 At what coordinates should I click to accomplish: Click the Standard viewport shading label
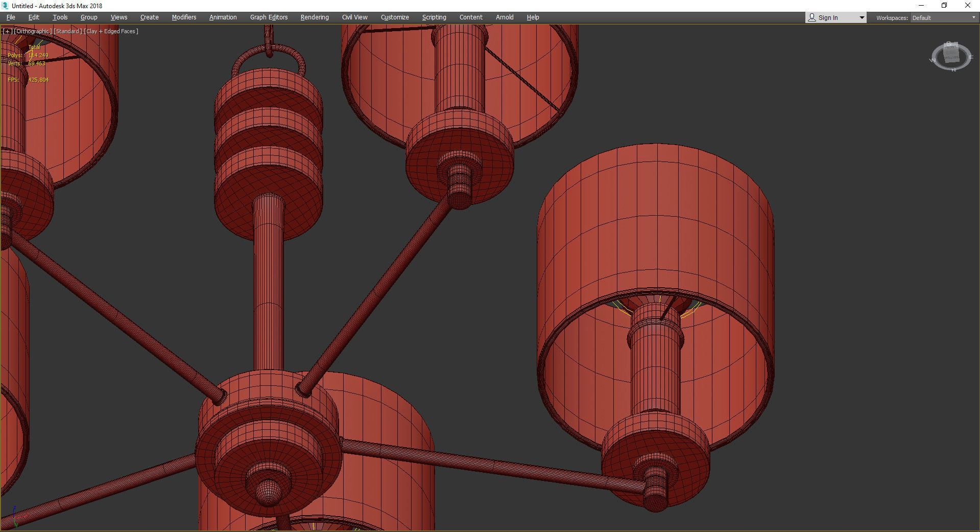coord(68,31)
